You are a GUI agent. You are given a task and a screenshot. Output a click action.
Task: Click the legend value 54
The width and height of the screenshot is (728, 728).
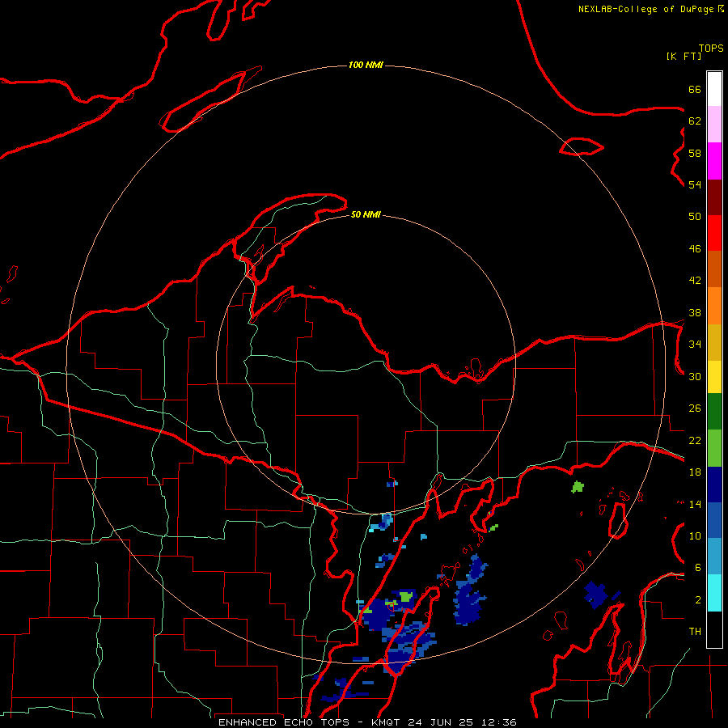click(x=695, y=184)
